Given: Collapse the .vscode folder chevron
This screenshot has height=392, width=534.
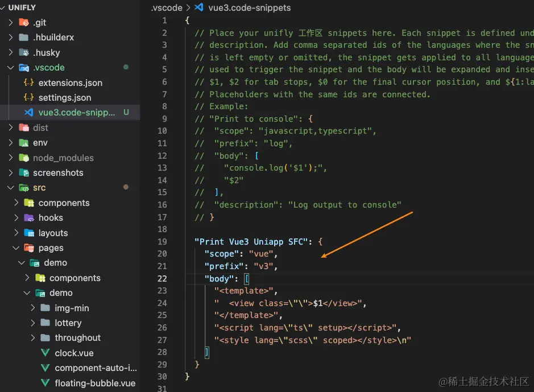Looking at the screenshot, I should pyautogui.click(x=11, y=68).
